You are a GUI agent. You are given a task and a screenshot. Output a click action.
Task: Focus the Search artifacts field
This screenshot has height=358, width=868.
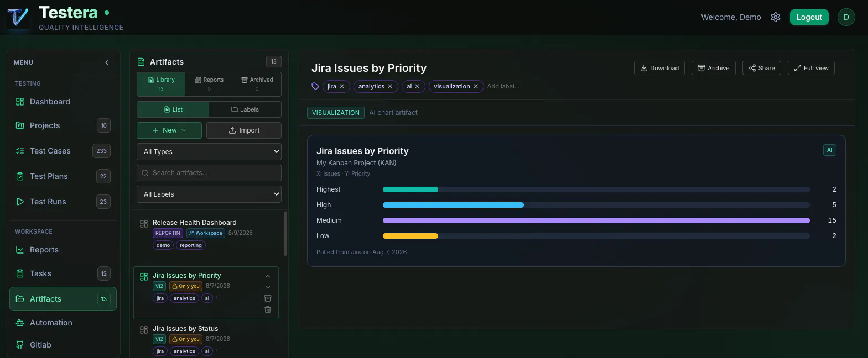(x=209, y=173)
